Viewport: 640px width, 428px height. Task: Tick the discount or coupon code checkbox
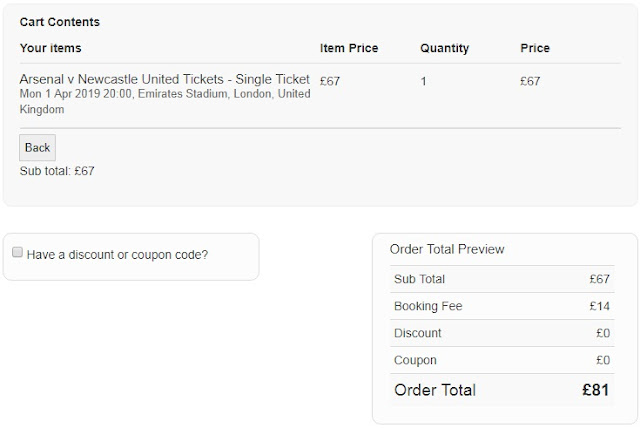[x=17, y=253]
